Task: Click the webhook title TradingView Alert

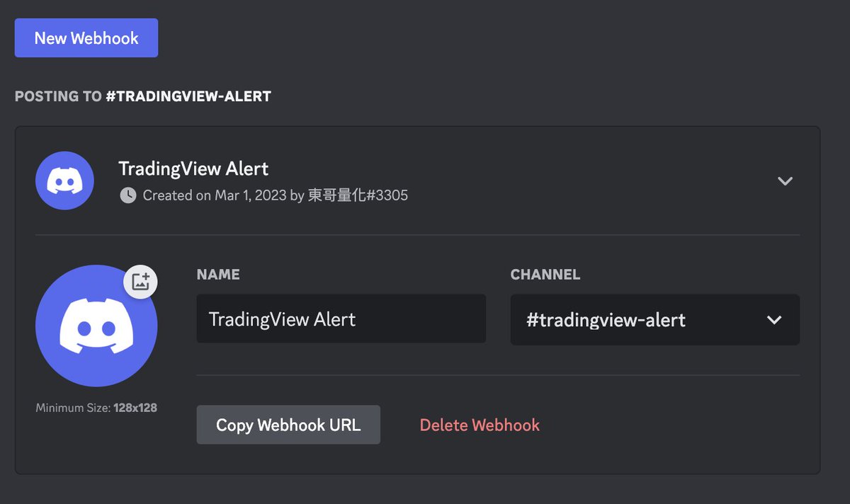Action: tap(193, 168)
